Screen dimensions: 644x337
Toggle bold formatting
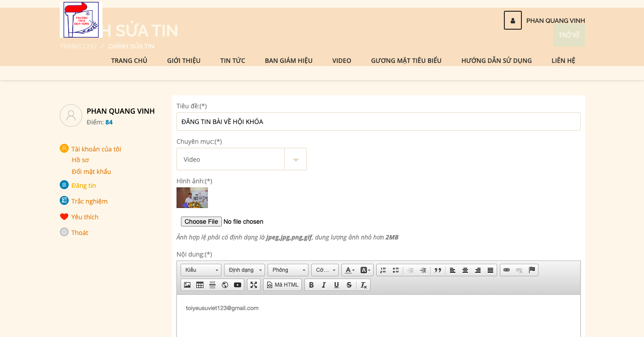click(311, 285)
